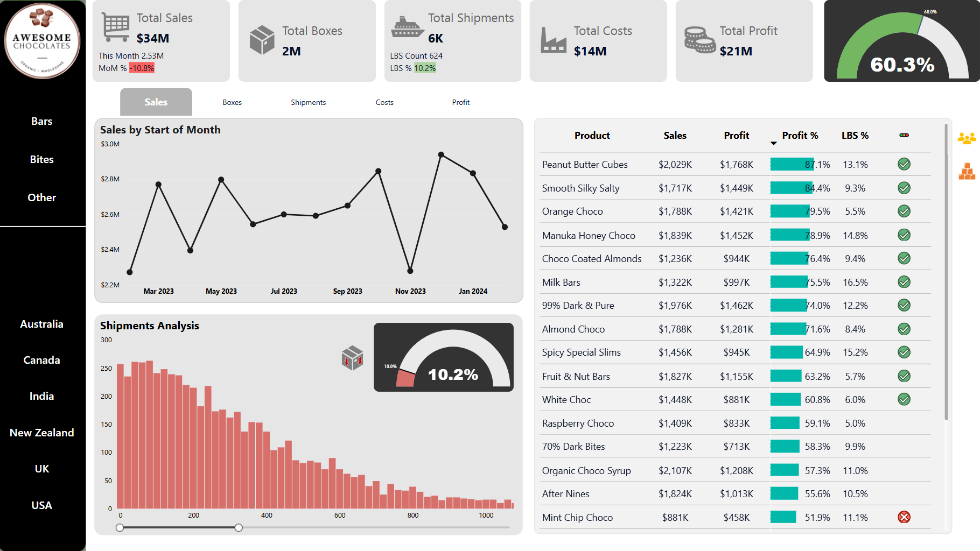Screen dimensions: 980x551
Task: Click the MoM % -10.8% indicator
Action: point(142,68)
